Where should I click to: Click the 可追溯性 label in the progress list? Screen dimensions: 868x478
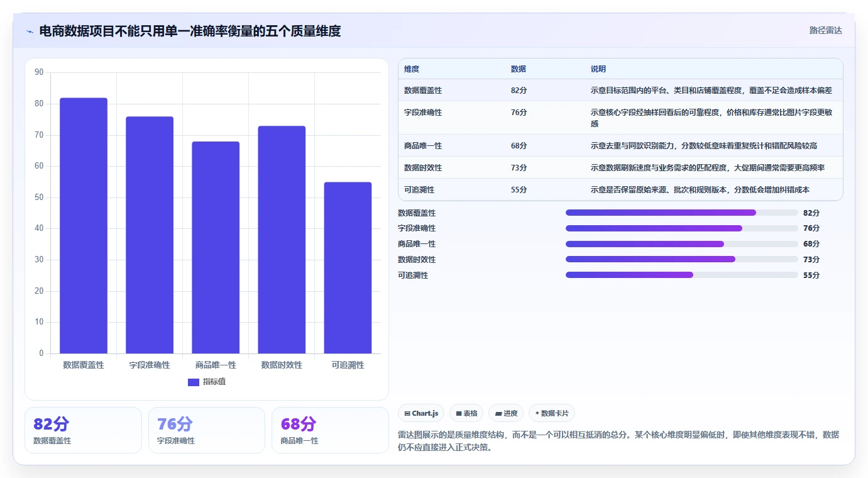[x=413, y=275]
